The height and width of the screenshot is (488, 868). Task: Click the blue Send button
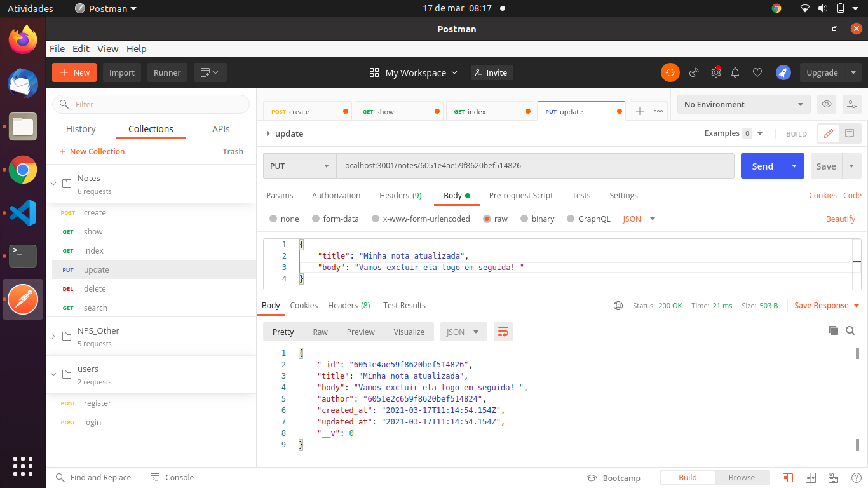coord(763,166)
